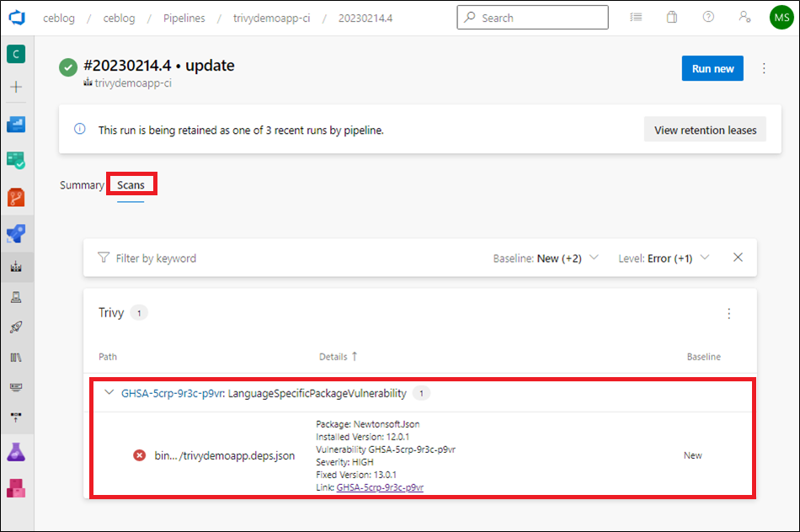
Task: Go to 20230214.4 breadcrumb
Action: point(365,19)
